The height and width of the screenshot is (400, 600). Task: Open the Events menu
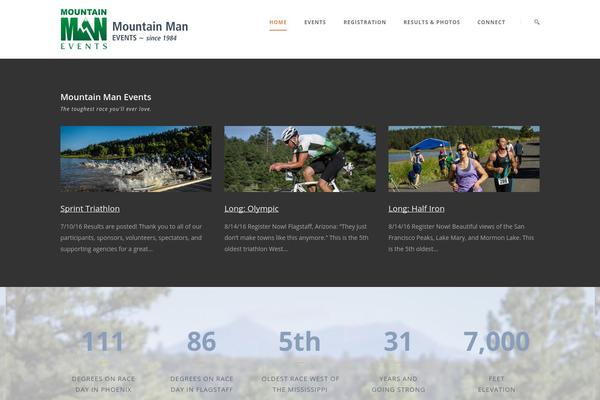[315, 22]
